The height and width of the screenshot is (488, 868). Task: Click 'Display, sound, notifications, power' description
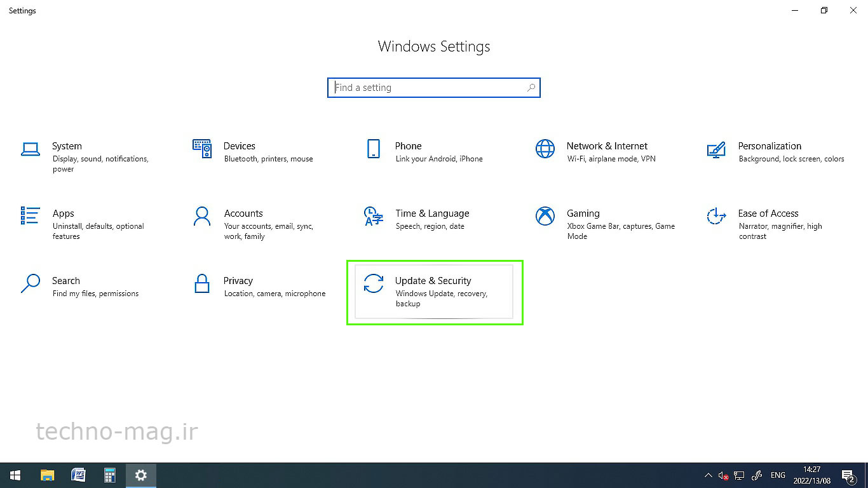100,164
